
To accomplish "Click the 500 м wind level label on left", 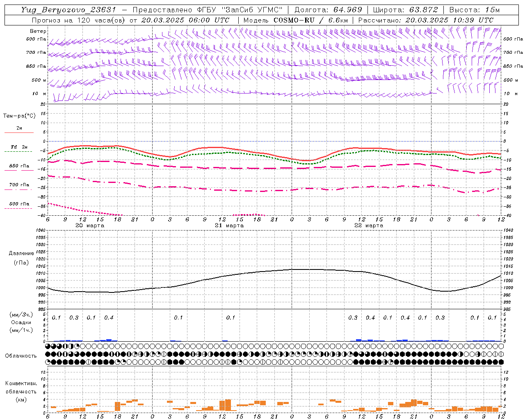I will 39,80.
